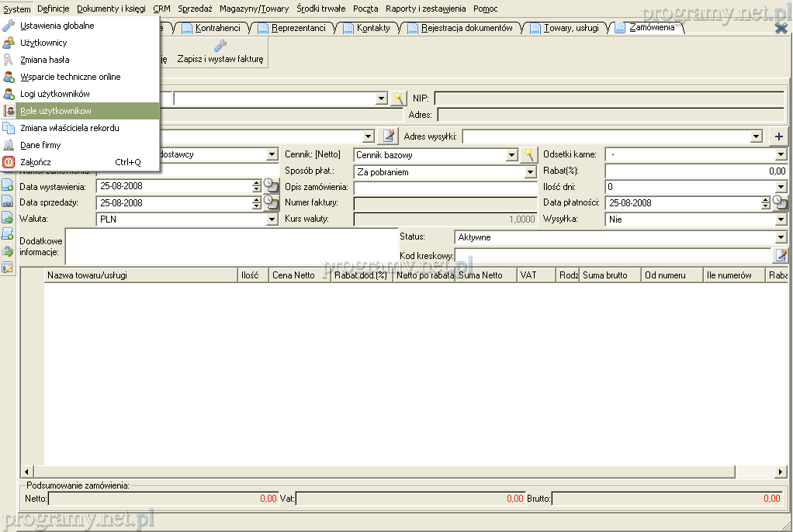793x532 pixels.
Task: Click the wand icon beside Cennik bazowy
Action: click(x=529, y=155)
